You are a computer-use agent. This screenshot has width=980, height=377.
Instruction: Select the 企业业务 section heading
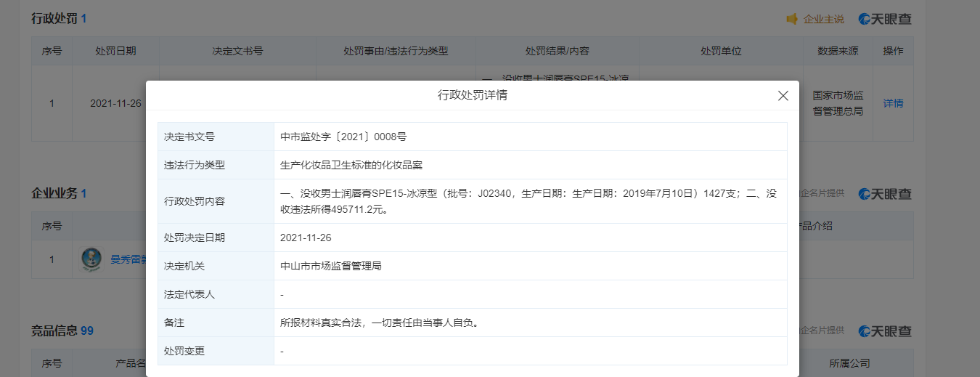(54, 193)
